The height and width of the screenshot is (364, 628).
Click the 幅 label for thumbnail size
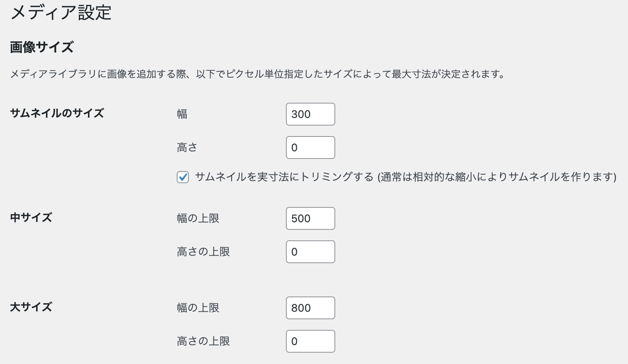(x=182, y=114)
